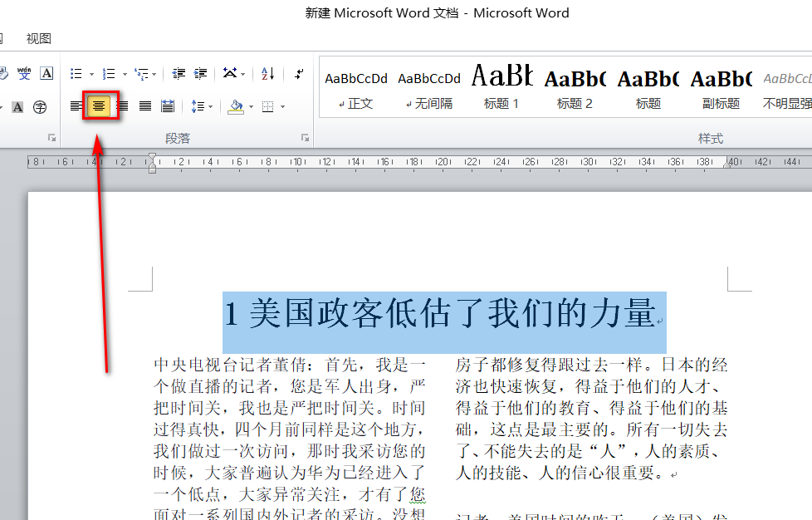
Task: Decrease the paragraph indent
Action: [178, 74]
